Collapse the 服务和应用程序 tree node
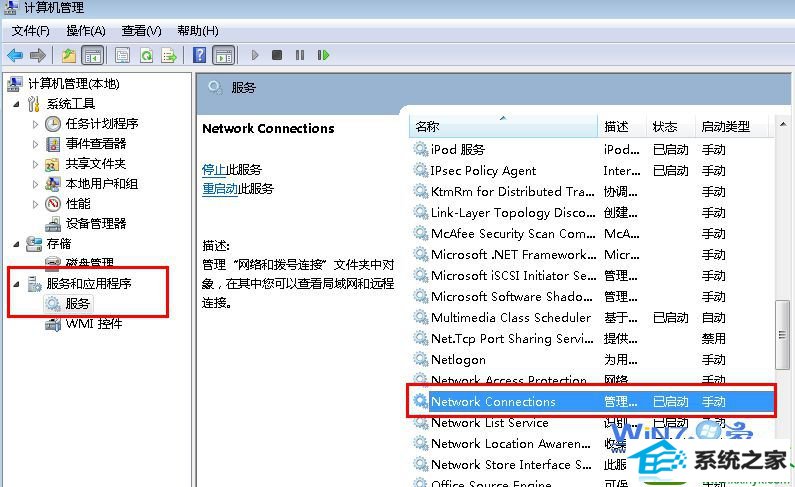This screenshot has width=795, height=487. 17,284
